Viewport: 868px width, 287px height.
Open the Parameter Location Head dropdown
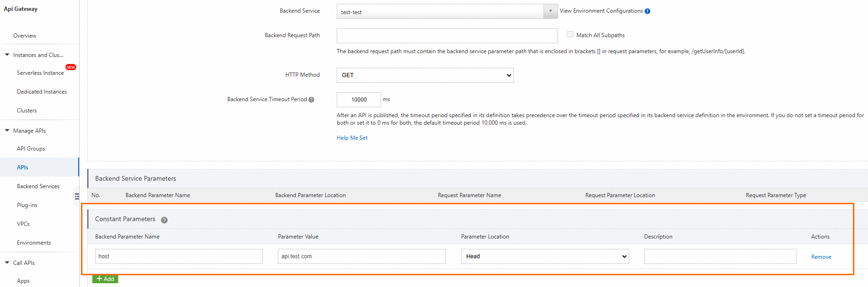tap(545, 256)
